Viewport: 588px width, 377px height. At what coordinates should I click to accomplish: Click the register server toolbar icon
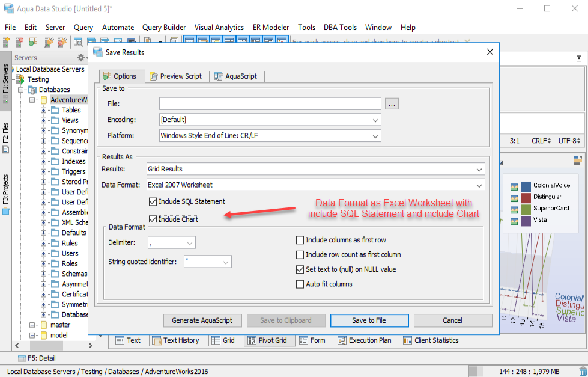point(7,42)
